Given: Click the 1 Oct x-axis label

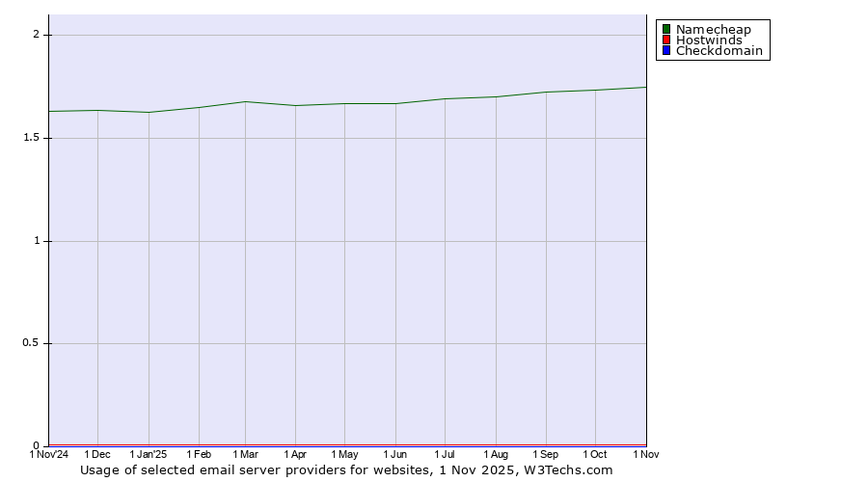Looking at the screenshot, I should click(x=595, y=454).
